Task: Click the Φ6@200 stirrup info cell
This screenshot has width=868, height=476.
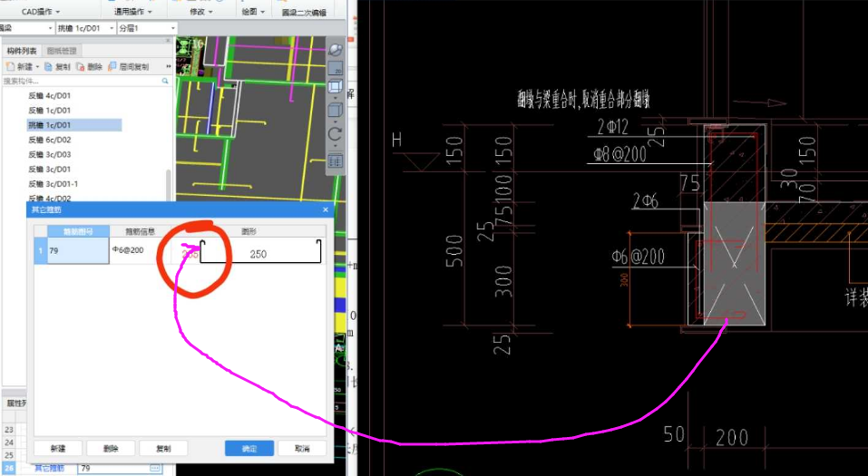Action: 140,251
